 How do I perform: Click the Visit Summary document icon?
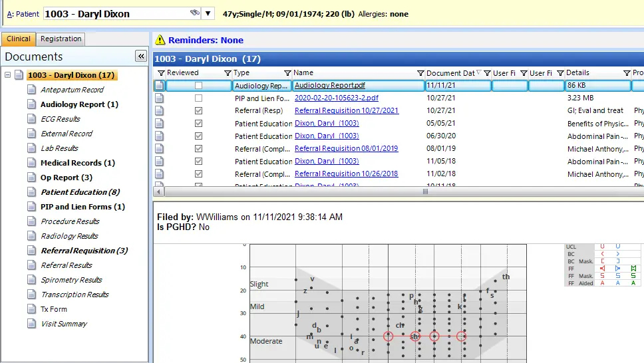31,324
